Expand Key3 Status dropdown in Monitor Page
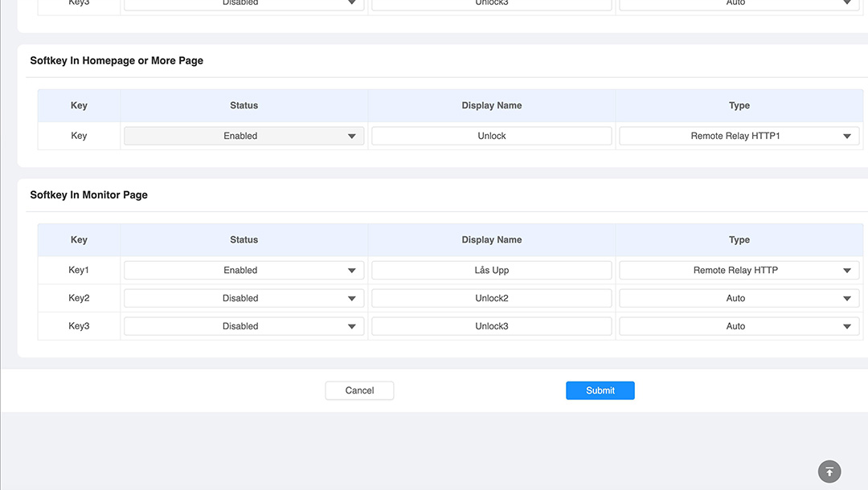This screenshot has width=868, height=490. (244, 327)
